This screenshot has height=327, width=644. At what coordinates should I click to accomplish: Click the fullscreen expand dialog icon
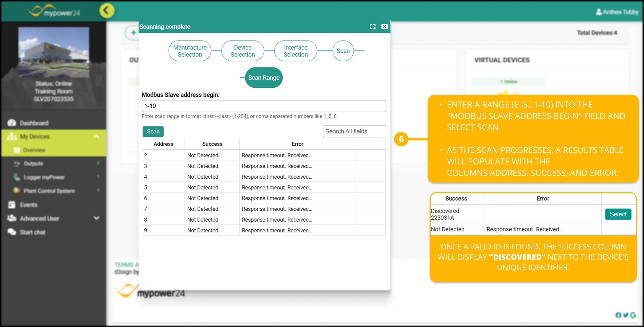(373, 26)
